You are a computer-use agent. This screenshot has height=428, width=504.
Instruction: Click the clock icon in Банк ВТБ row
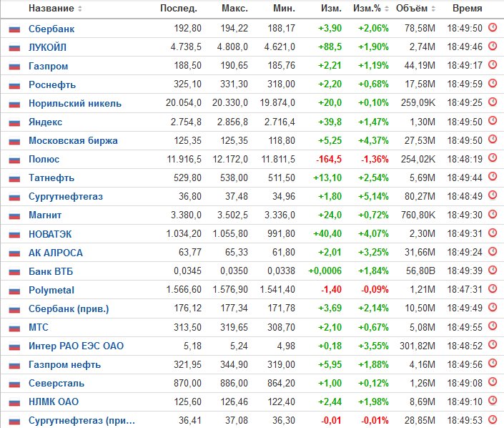(x=493, y=270)
